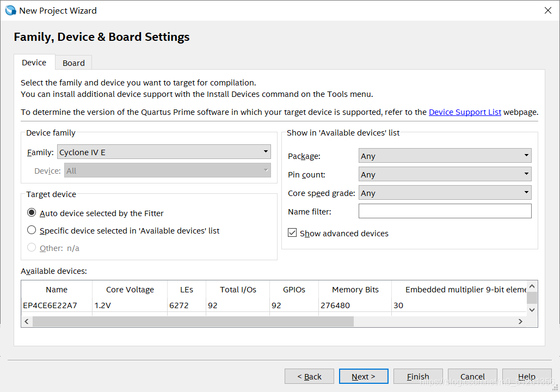Viewport: 560px width, 392px height.
Task: Close the New Project Wizard window
Action: click(547, 10)
